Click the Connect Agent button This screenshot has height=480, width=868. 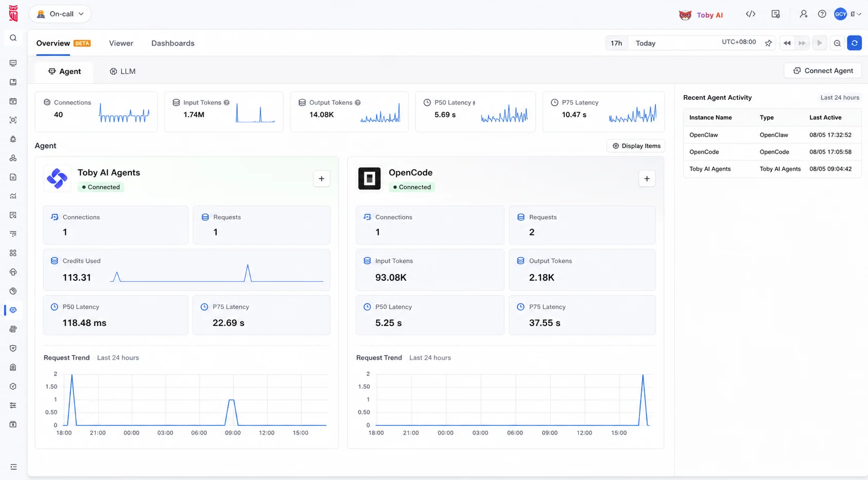click(823, 70)
